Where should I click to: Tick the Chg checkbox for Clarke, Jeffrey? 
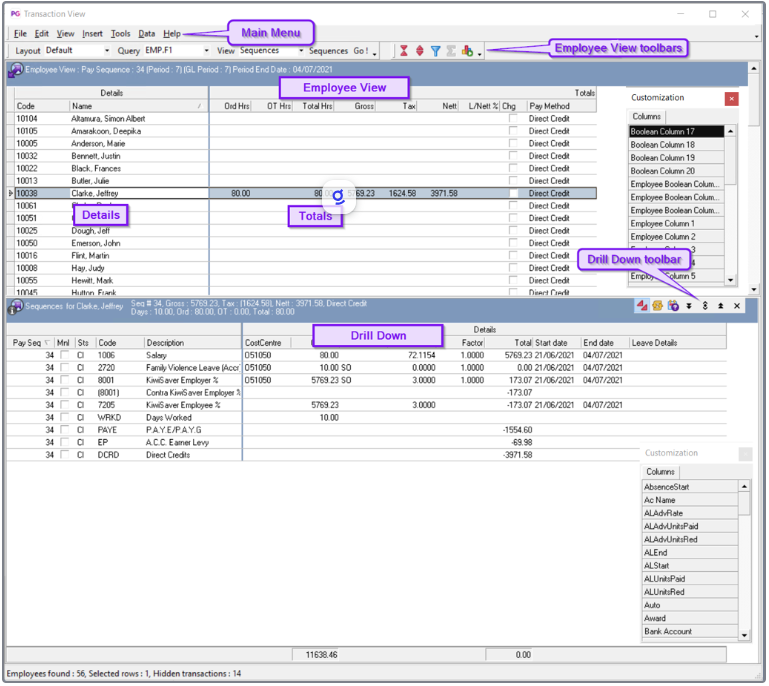point(514,193)
